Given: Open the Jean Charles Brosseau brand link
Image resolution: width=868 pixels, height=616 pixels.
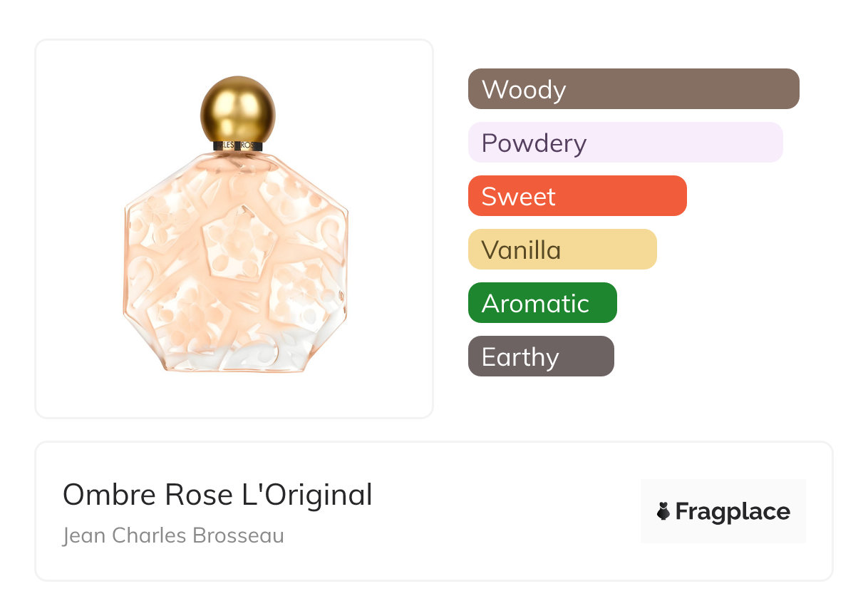Looking at the screenshot, I should point(173,535).
